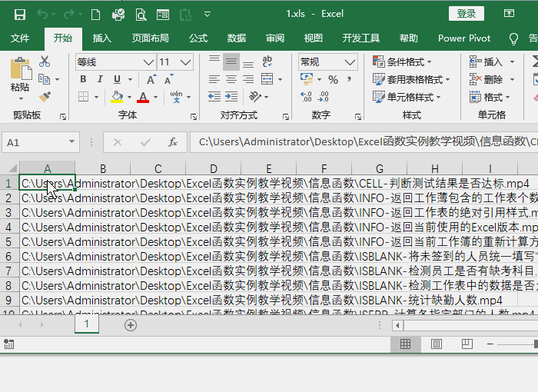
Task: Switch to the 公式 (Formulas) tab
Action: 198,38
